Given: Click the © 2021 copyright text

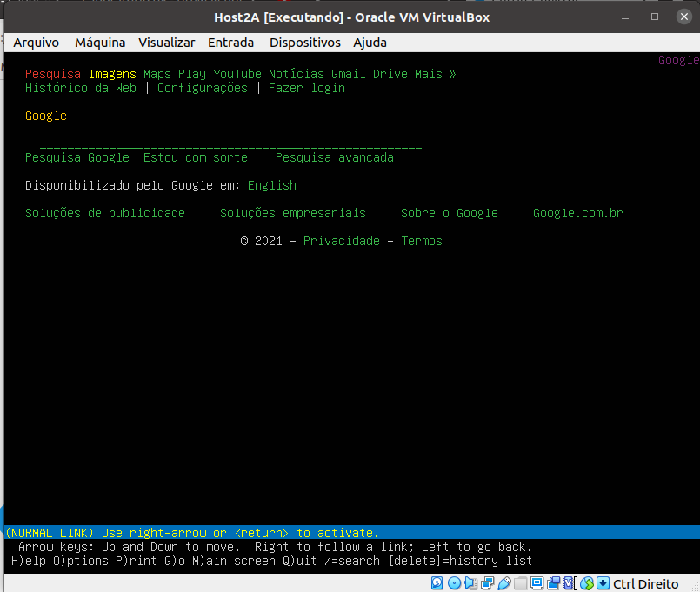Looking at the screenshot, I should pyautogui.click(x=262, y=241).
